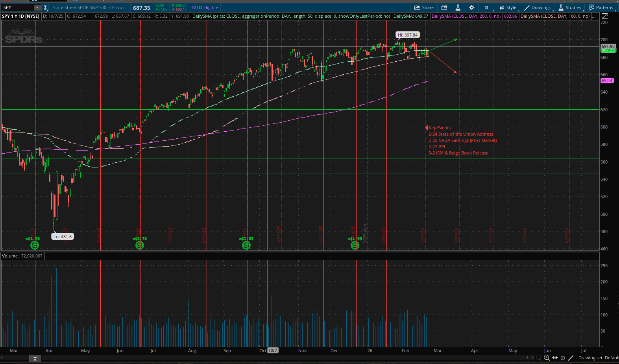The width and height of the screenshot is (619, 364).
Task: Click the Lo: 481.8 price bubble
Action: [63, 237]
